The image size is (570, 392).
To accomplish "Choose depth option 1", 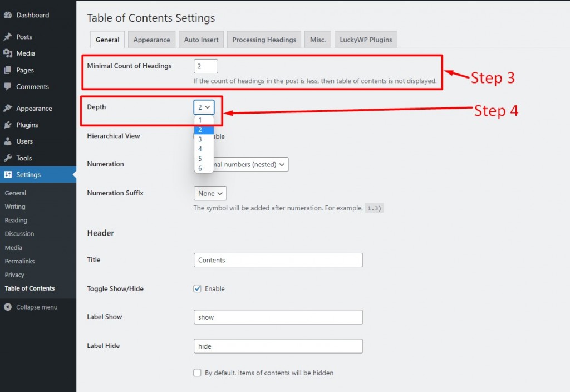I will pos(204,120).
